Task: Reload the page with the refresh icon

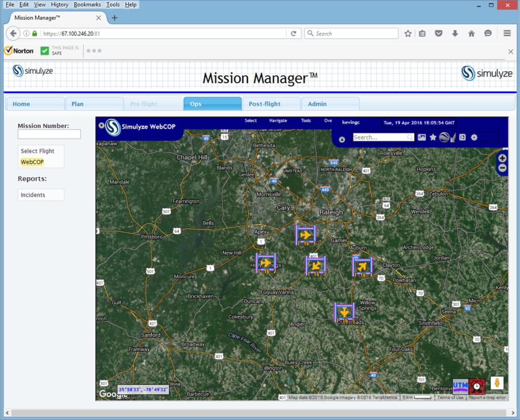Action: click(294, 34)
